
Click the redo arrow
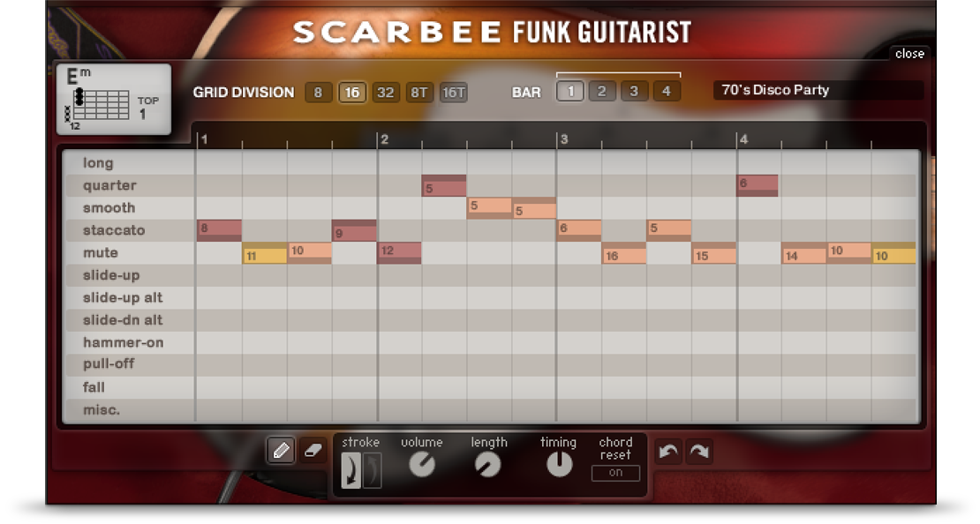point(699,452)
